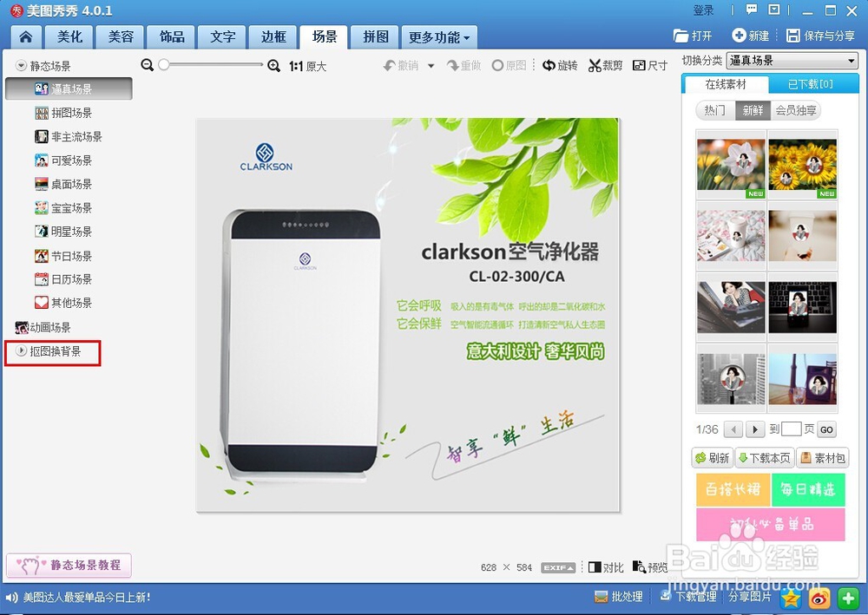Viewport: 868px width, 615px height.
Task: Switch to the 饰品 tab
Action: click(x=172, y=37)
